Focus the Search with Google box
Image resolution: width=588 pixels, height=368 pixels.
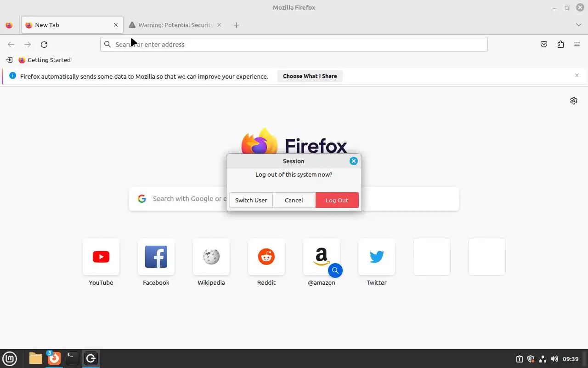pyautogui.click(x=294, y=199)
